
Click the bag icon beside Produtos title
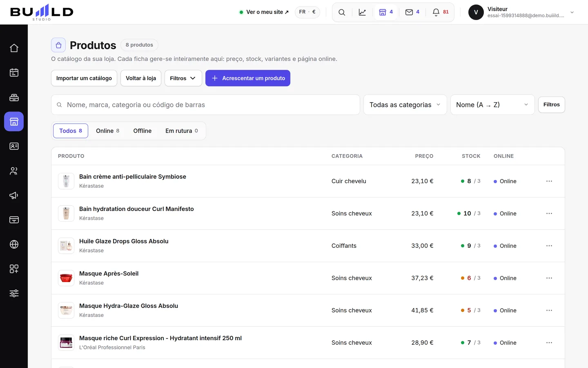point(58,45)
